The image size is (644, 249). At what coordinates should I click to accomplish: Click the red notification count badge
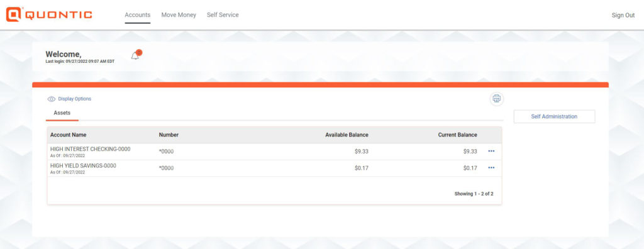(139, 52)
